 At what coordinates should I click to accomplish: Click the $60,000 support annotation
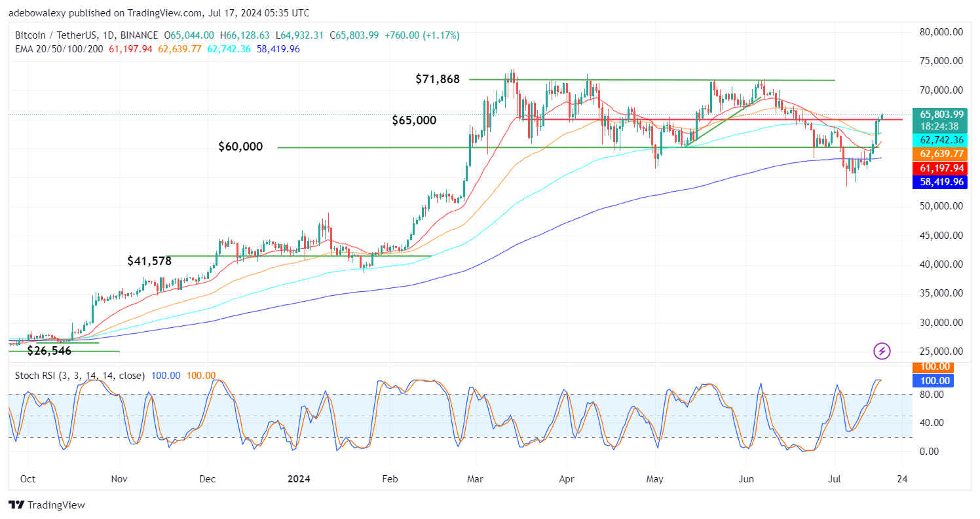[240, 147]
